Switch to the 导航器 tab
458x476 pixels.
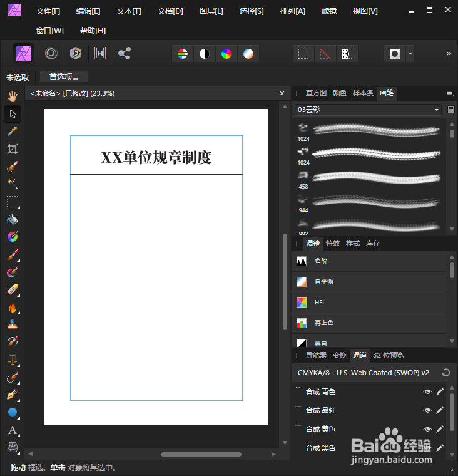click(x=316, y=355)
